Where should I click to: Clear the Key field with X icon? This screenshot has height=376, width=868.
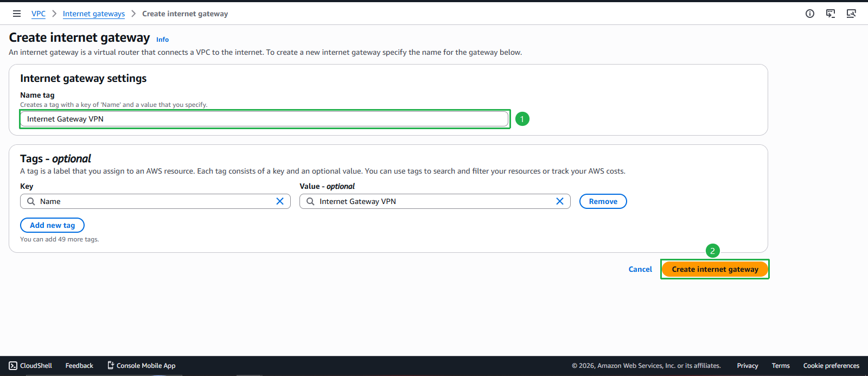coord(280,201)
